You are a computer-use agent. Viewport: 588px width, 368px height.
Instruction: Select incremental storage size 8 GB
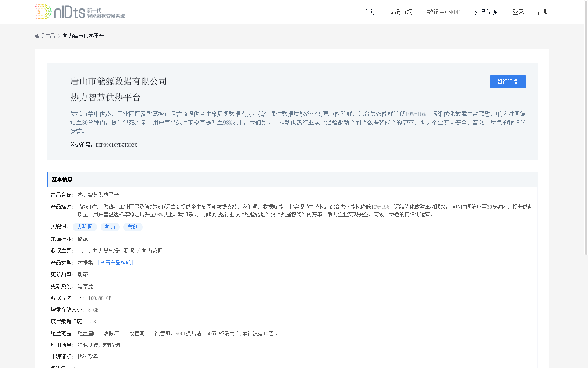click(x=93, y=310)
